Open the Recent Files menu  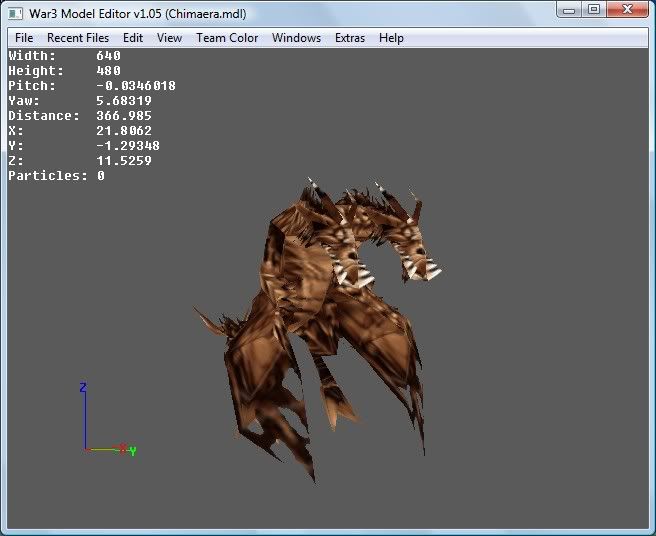[78, 38]
